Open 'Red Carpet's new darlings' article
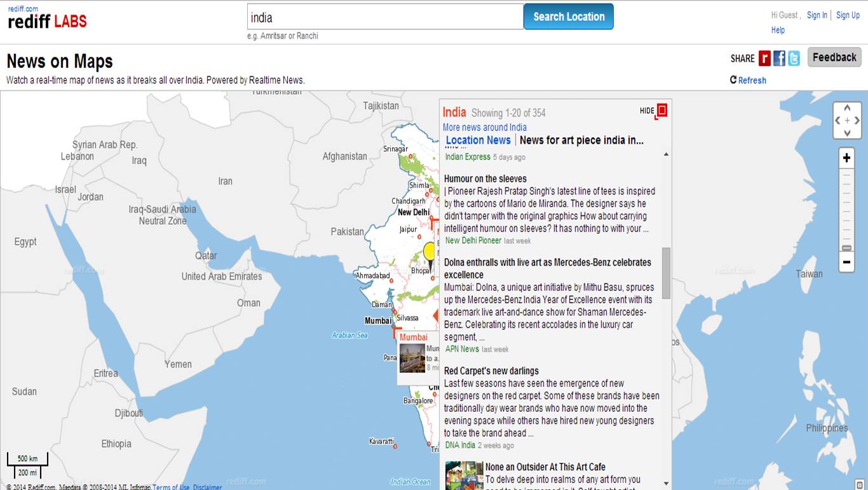Image resolution: width=868 pixels, height=490 pixels. (x=491, y=371)
